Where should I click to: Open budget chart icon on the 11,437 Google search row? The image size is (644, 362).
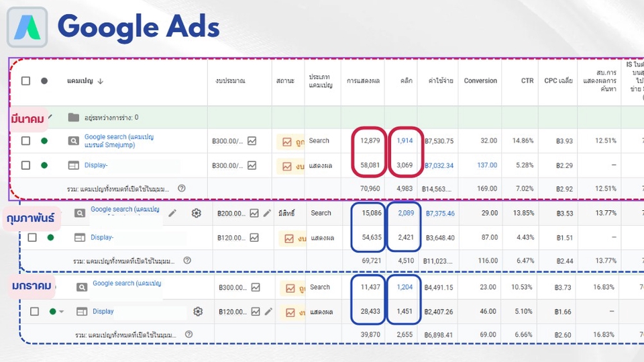click(x=256, y=287)
